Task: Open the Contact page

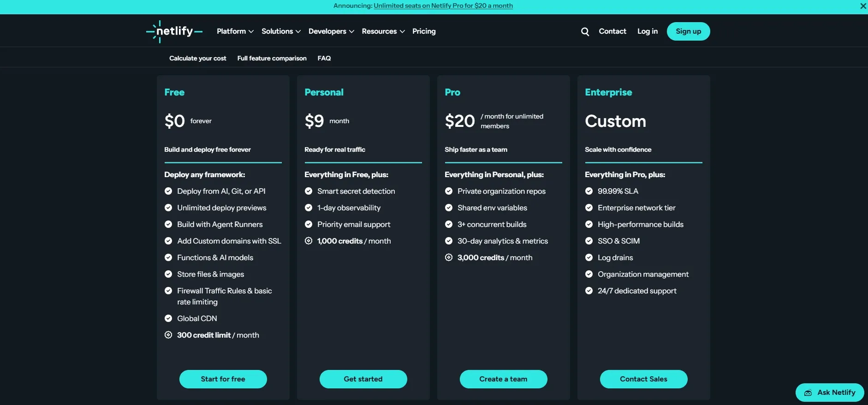Action: click(x=612, y=31)
